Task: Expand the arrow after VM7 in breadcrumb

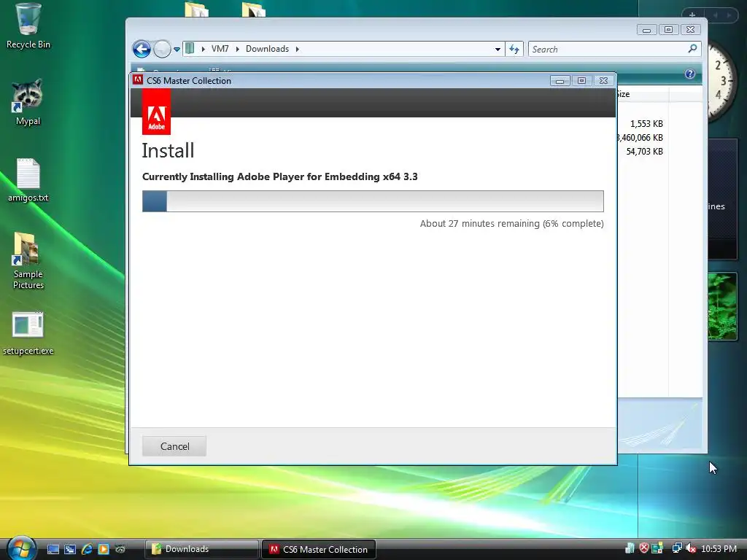Action: [x=237, y=49]
